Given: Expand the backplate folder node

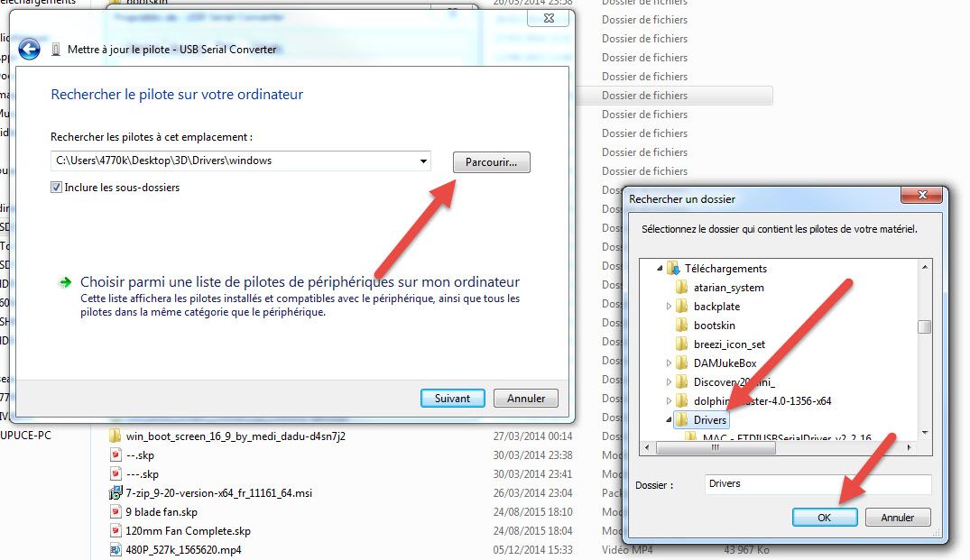Looking at the screenshot, I should [x=669, y=306].
